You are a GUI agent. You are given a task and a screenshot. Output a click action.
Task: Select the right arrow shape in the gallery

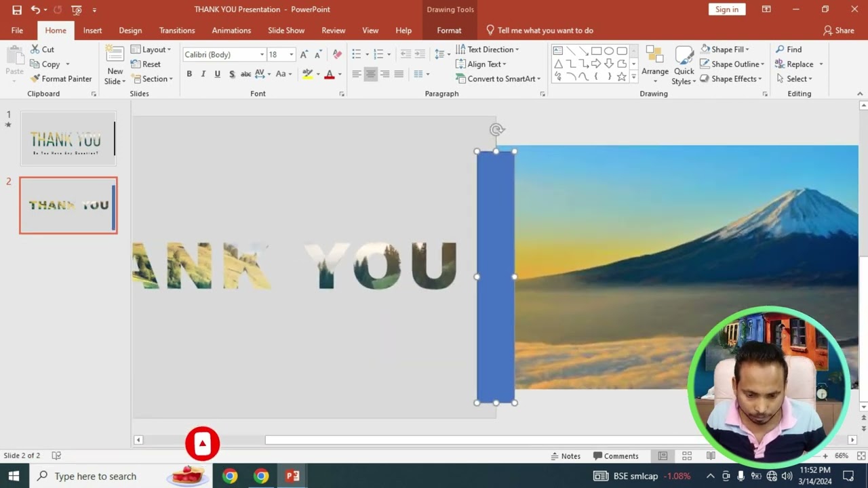click(x=596, y=64)
